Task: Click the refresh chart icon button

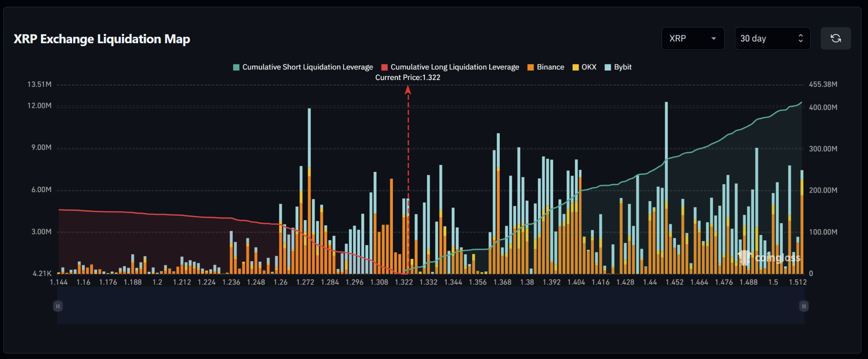Action: pos(835,39)
